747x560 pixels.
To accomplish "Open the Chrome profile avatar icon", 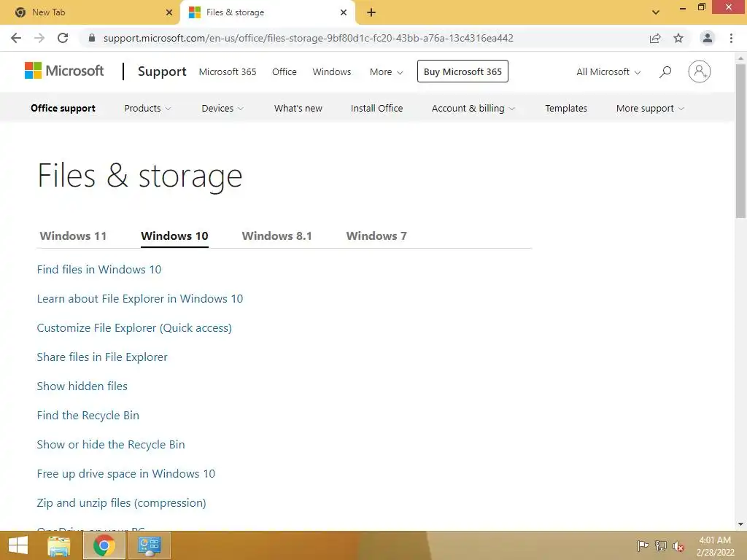I will 708,38.
